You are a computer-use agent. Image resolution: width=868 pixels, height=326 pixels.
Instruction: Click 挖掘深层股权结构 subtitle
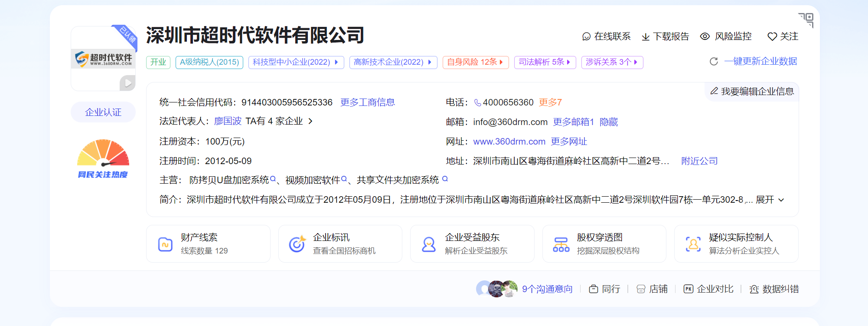[x=608, y=251]
